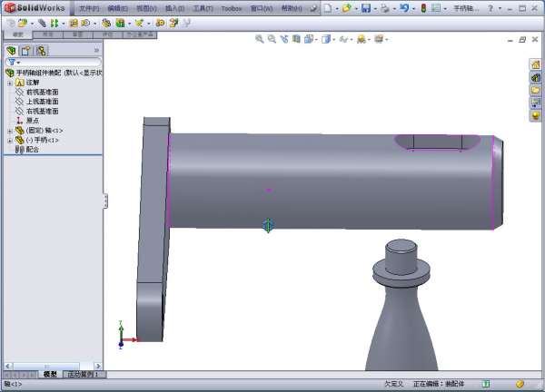
Task: Click the Undo arrow icon
Action: (404, 8)
